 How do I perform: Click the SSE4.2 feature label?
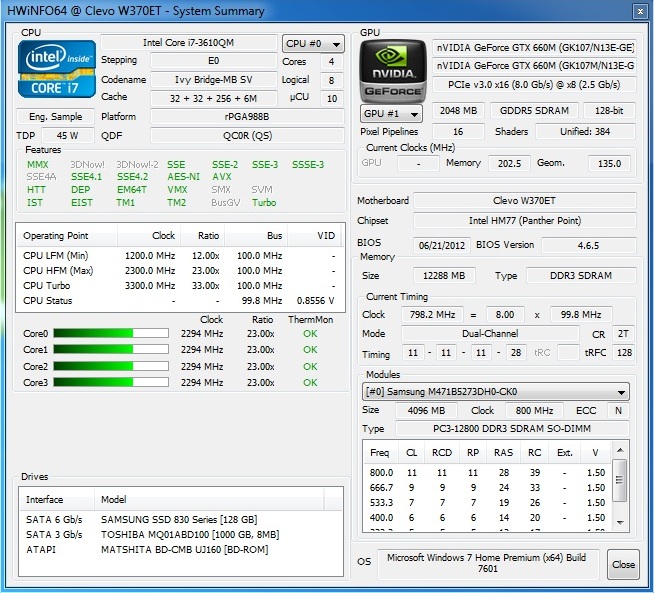click(132, 177)
